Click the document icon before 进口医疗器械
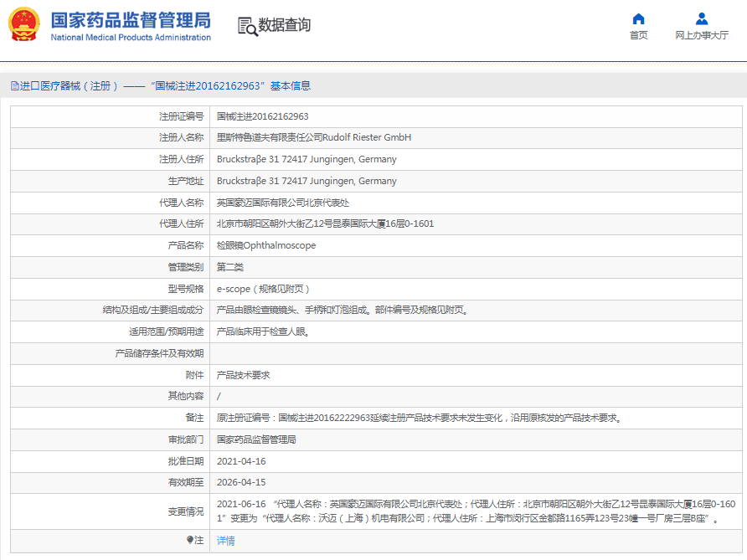Viewport: 747px width, 560px height. (14, 85)
